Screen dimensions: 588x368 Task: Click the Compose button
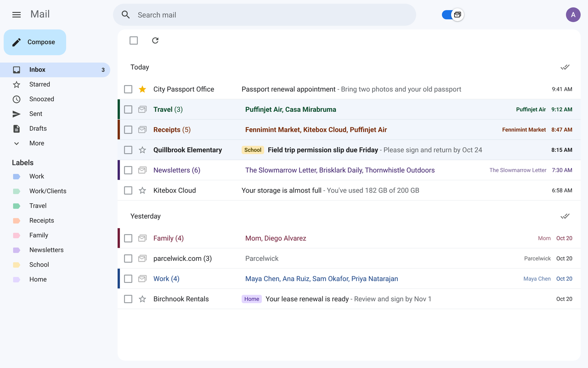point(35,42)
